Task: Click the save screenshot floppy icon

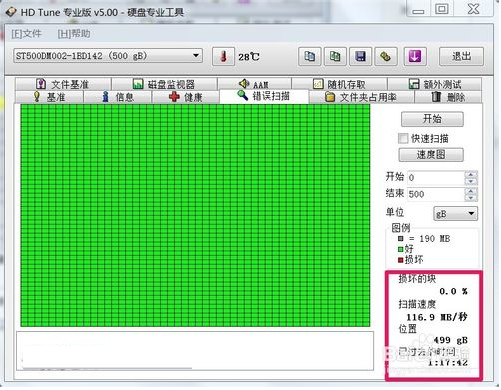Action: [360, 56]
